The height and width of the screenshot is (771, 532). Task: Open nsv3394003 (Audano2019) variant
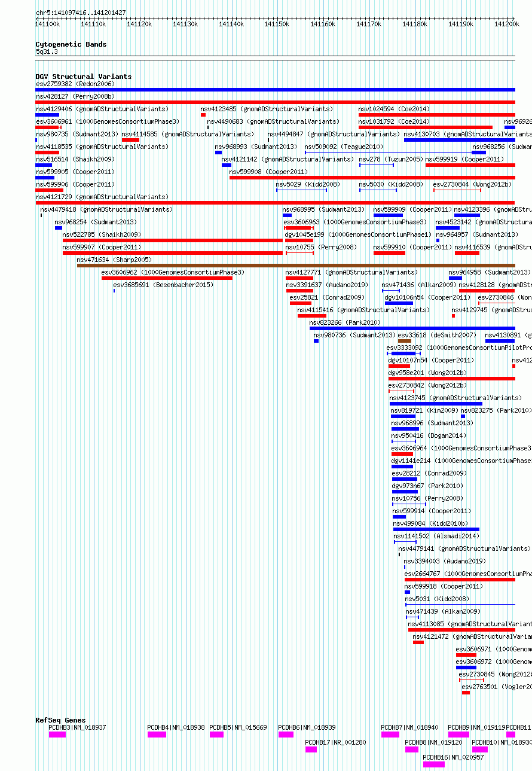pos(445,561)
